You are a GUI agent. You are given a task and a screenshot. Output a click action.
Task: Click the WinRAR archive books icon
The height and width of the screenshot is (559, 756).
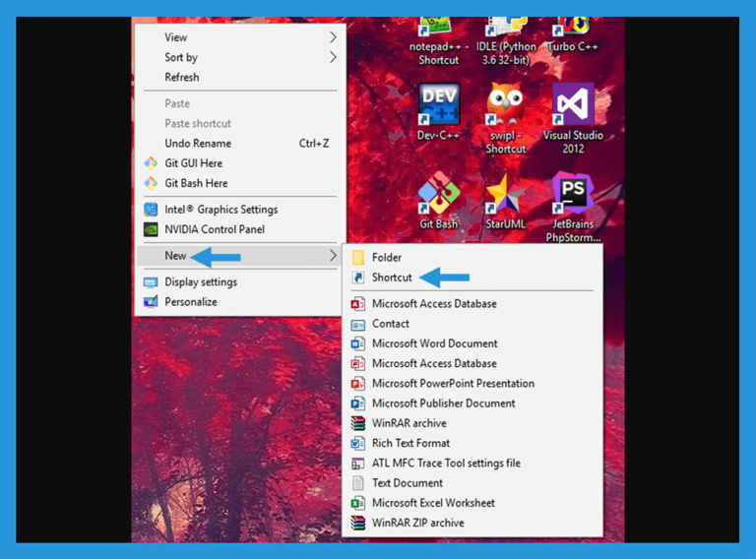358,423
